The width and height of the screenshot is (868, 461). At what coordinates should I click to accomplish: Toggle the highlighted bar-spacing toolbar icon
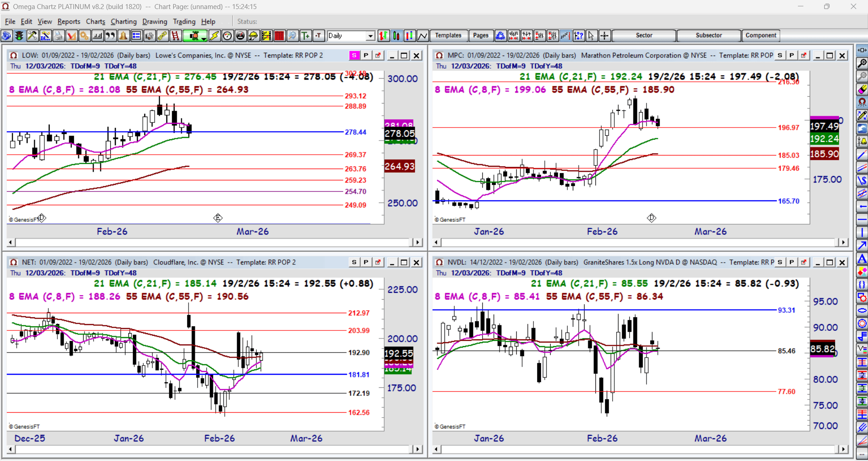coord(566,36)
